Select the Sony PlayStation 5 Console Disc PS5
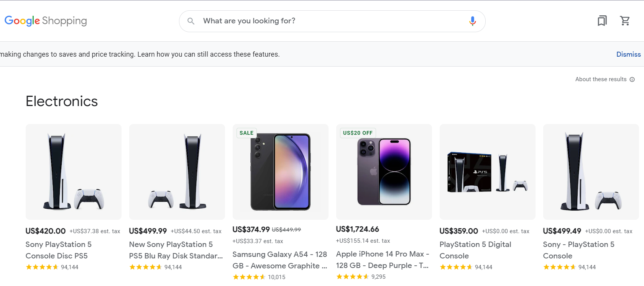Screen dimensions: 644x286 pyautogui.click(x=58, y=250)
